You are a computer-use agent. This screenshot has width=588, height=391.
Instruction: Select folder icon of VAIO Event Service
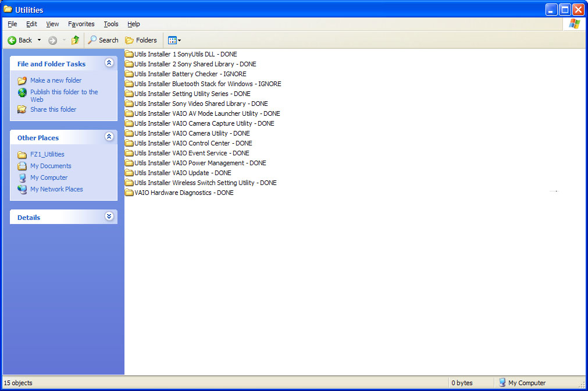129,152
